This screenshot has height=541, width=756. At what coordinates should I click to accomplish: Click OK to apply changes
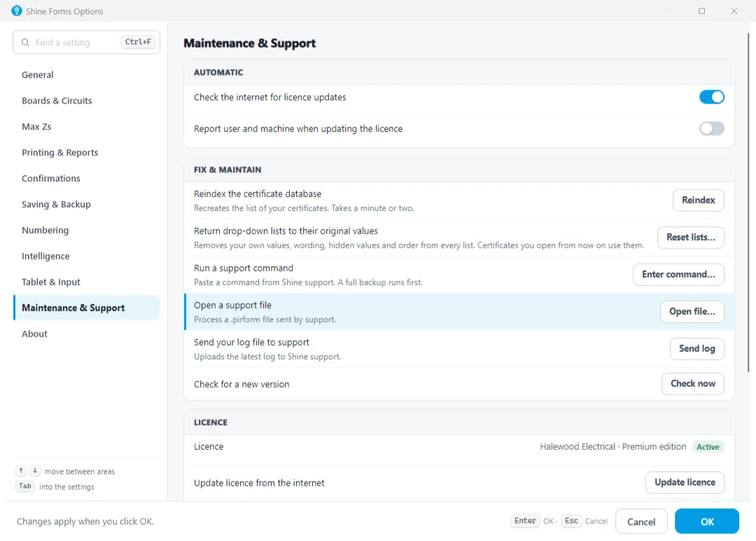(x=707, y=521)
